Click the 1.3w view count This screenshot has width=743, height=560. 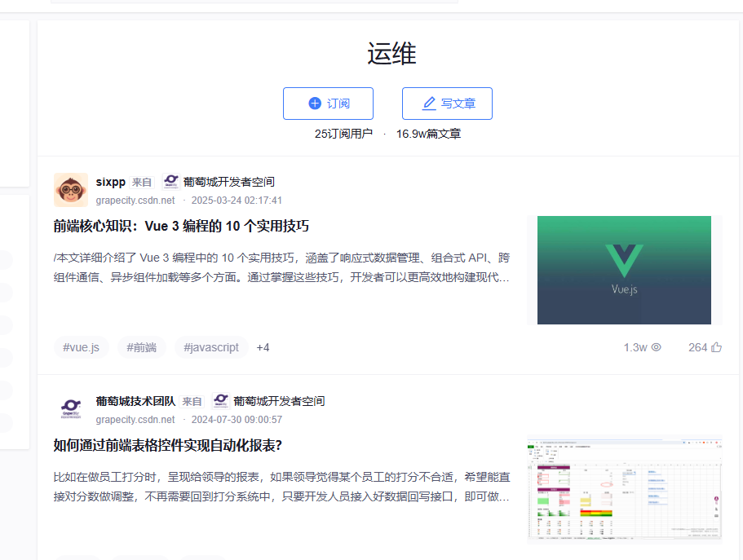coord(635,348)
